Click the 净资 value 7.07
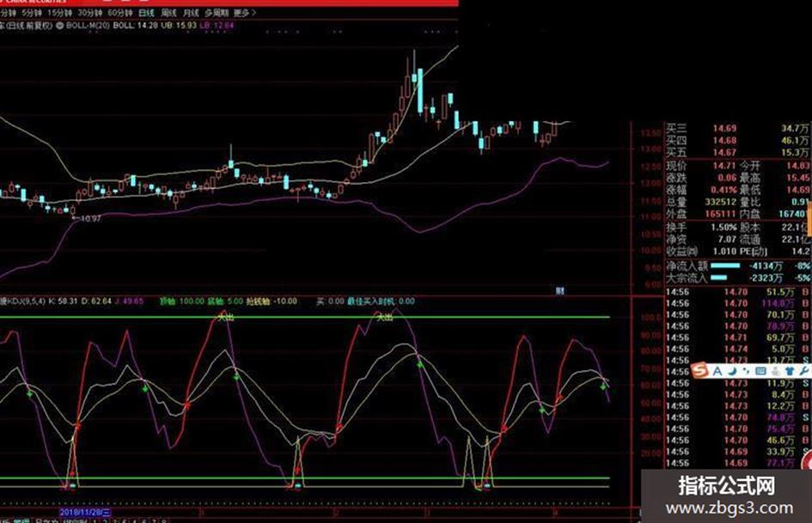 pos(727,239)
